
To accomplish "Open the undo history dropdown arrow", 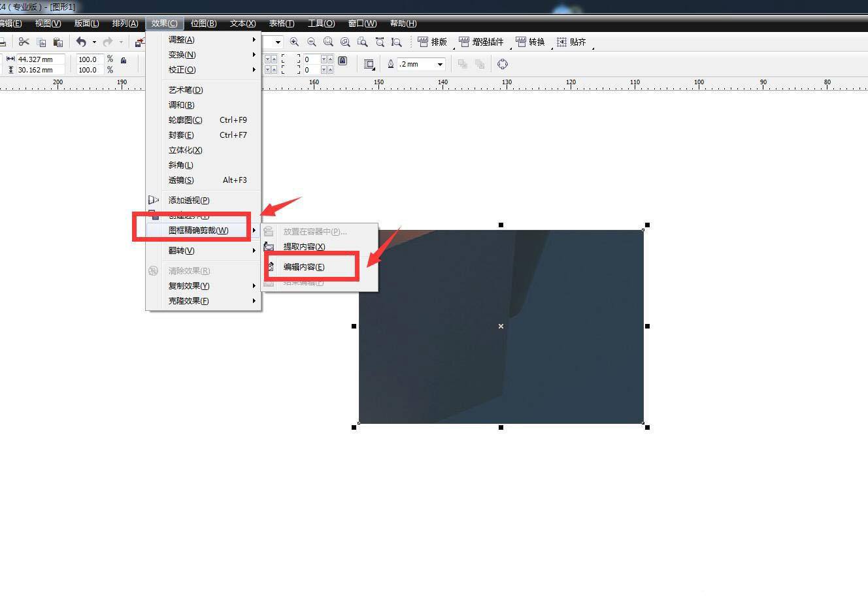I will coord(94,42).
